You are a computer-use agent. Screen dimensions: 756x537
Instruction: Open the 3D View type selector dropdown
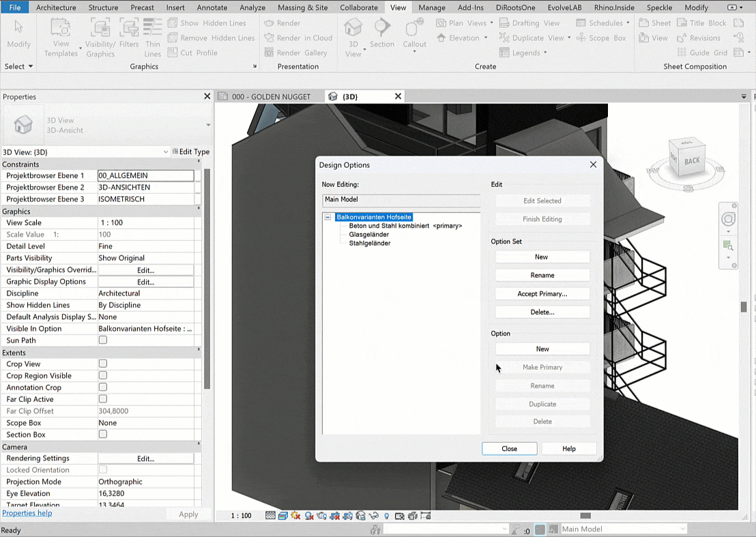pos(165,152)
